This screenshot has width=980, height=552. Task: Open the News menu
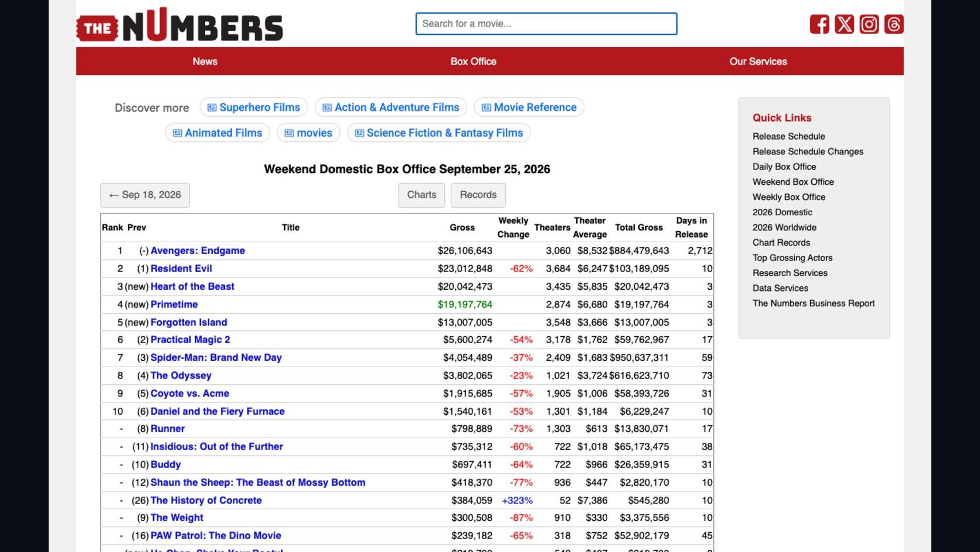(205, 61)
